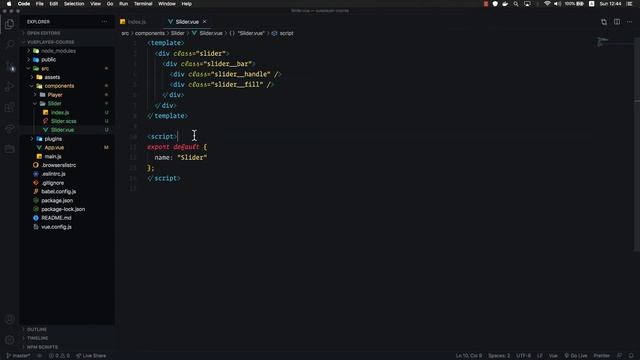Open the Source Control view
Image resolution: width=640 pixels, height=360 pixels.
click(9, 66)
